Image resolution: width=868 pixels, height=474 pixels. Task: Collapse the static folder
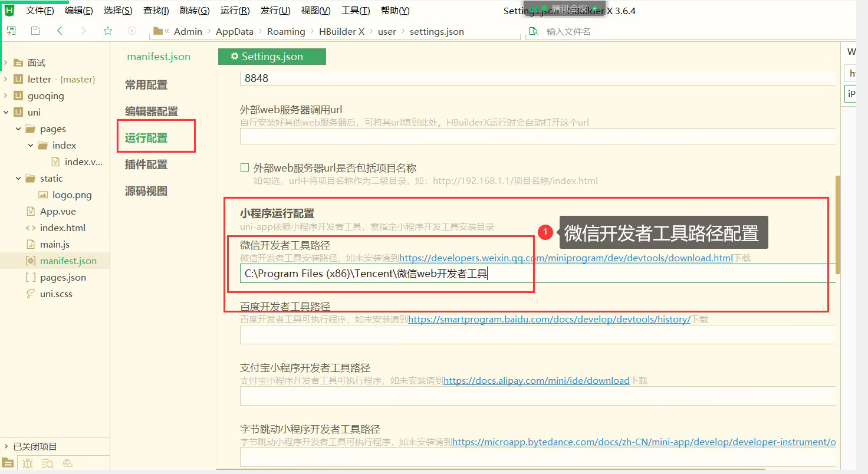click(x=18, y=178)
